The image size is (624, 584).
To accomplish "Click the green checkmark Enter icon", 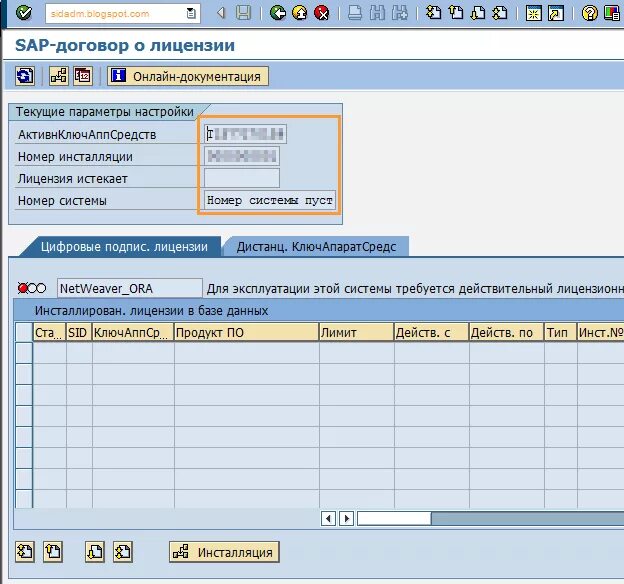I will [24, 13].
